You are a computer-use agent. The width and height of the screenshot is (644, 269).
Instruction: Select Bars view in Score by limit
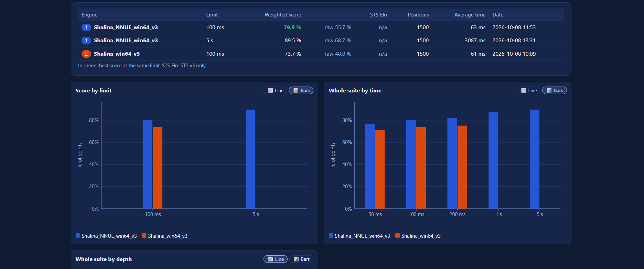pyautogui.click(x=301, y=90)
